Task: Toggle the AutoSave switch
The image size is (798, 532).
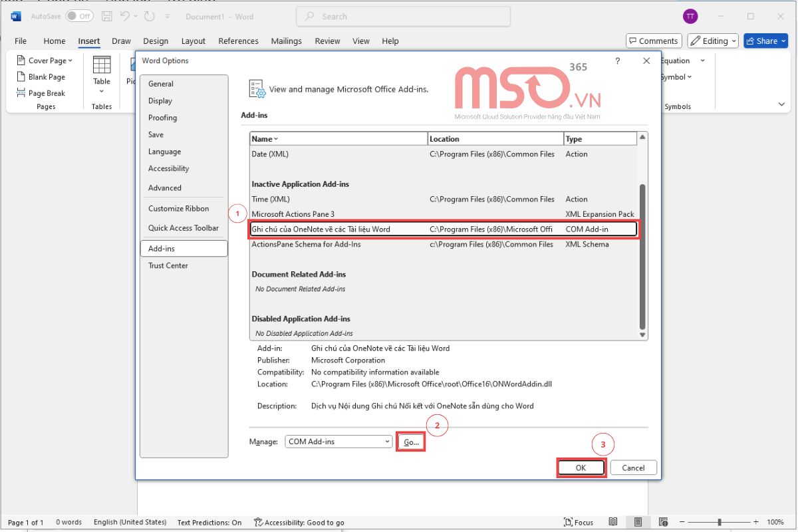Action: point(79,16)
